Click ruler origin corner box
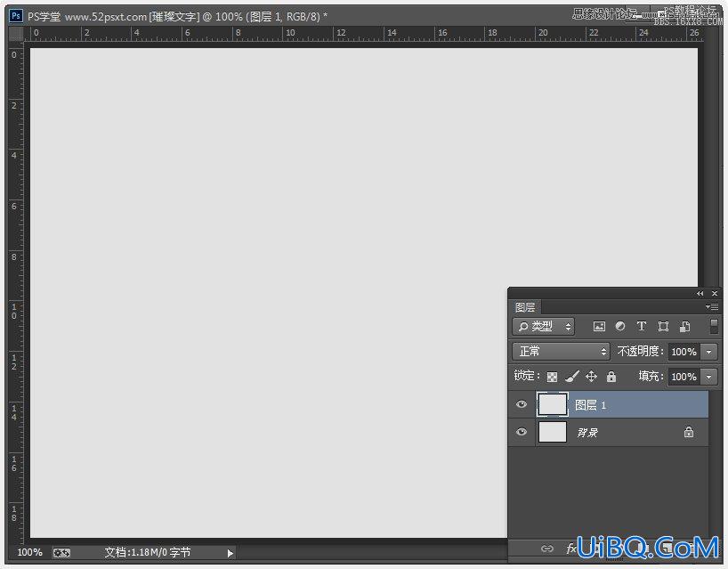 [16, 34]
